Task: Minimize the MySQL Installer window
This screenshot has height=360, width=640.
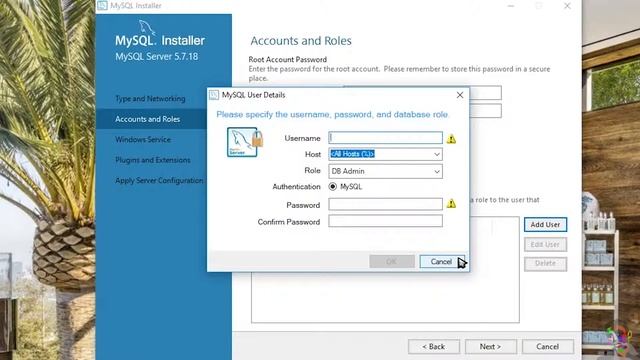Action: [511, 6]
